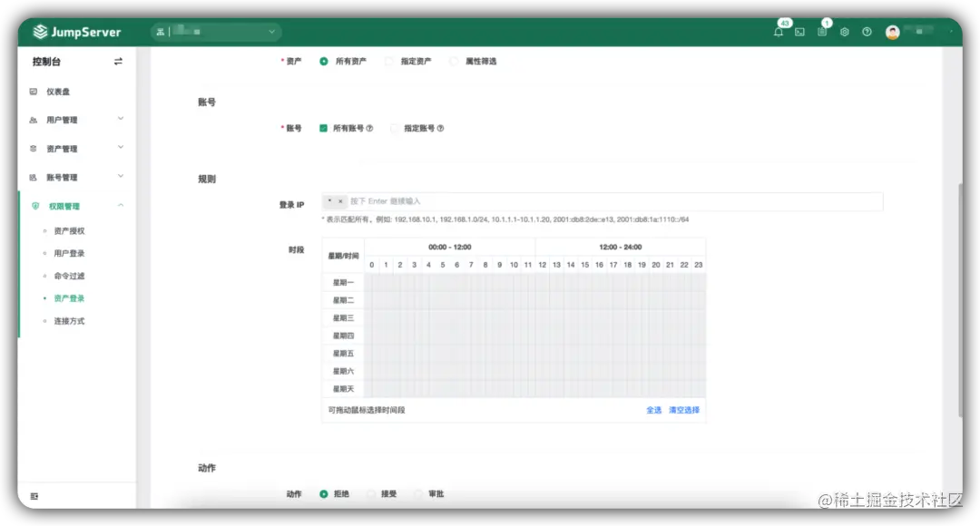Open help using the question mark icon

[x=867, y=31]
